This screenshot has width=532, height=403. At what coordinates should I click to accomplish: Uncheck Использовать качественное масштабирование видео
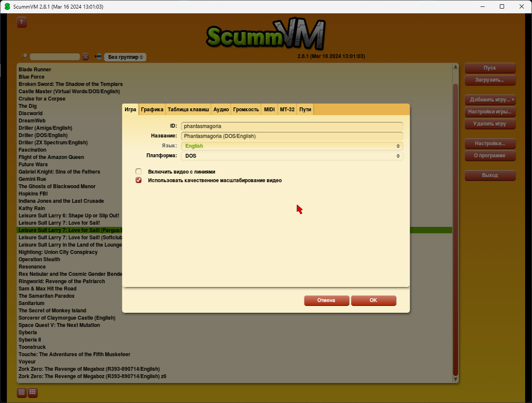(138, 180)
